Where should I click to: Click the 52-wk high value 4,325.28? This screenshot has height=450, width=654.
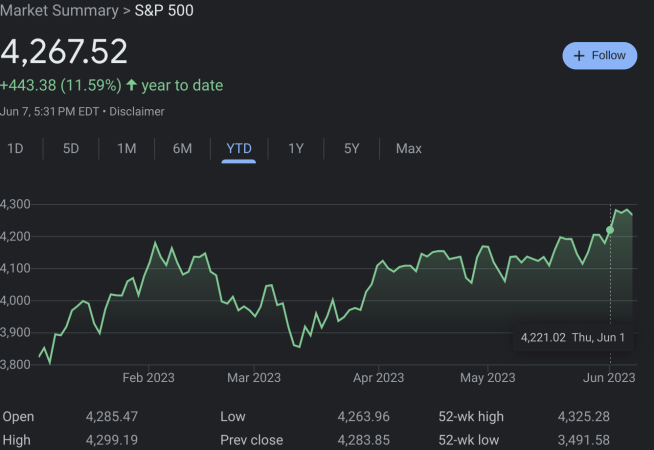(x=584, y=416)
